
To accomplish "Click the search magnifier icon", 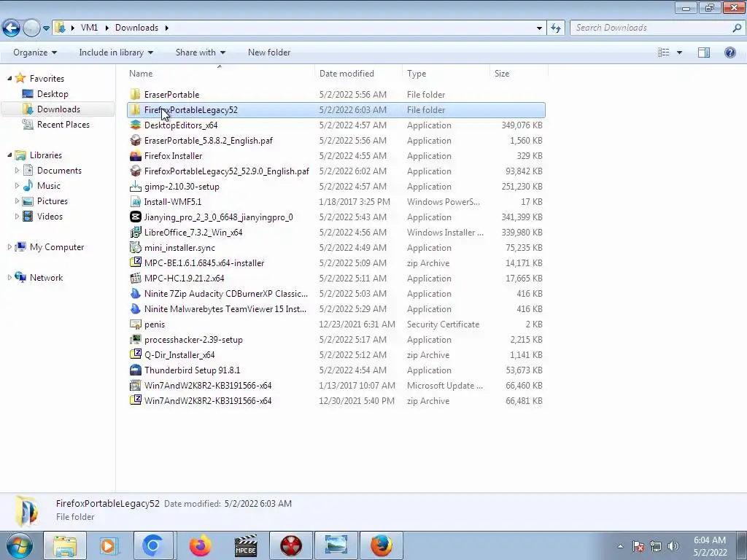I will pos(737,28).
